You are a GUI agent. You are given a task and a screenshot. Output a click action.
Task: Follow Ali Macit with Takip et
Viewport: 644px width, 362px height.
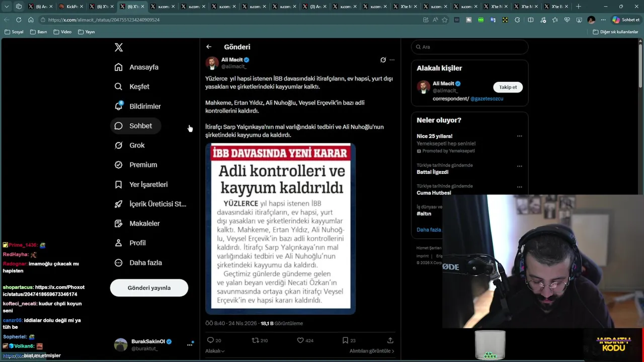[x=508, y=87]
